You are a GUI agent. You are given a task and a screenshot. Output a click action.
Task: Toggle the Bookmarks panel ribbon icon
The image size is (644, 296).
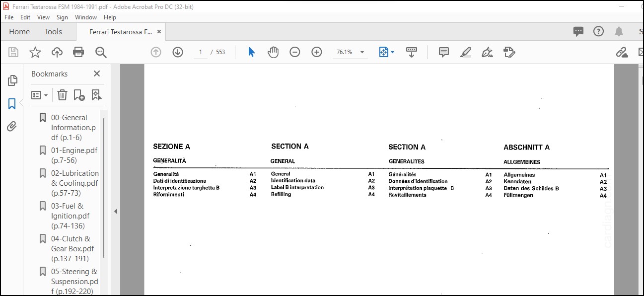click(12, 104)
